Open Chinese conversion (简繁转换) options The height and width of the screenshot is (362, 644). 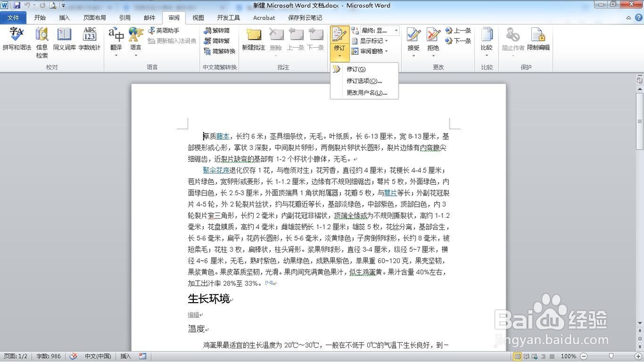click(220, 51)
